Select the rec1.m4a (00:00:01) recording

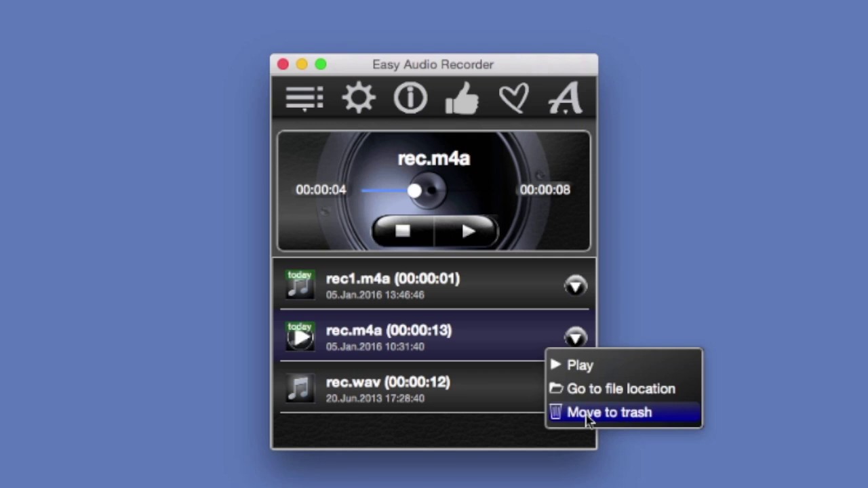434,285
